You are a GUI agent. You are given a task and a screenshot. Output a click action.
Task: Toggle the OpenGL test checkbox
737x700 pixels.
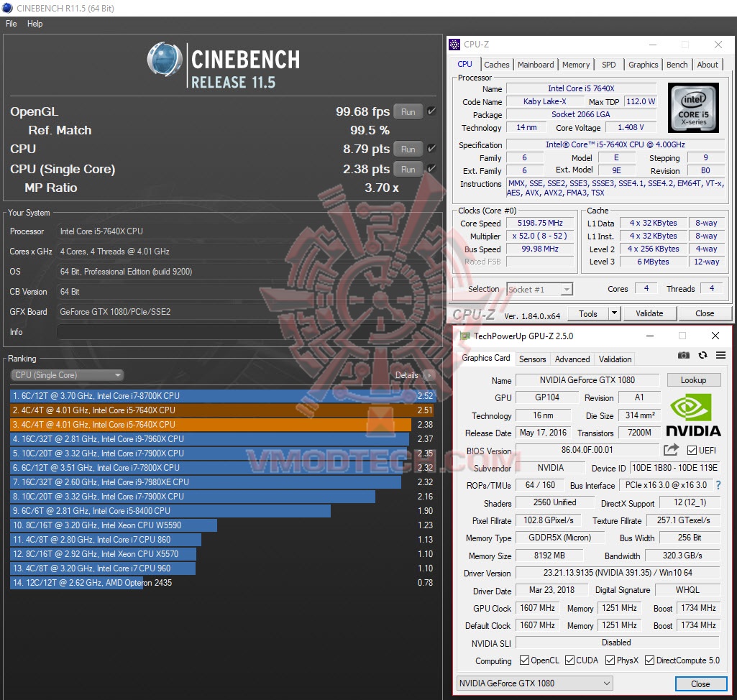[x=431, y=111]
